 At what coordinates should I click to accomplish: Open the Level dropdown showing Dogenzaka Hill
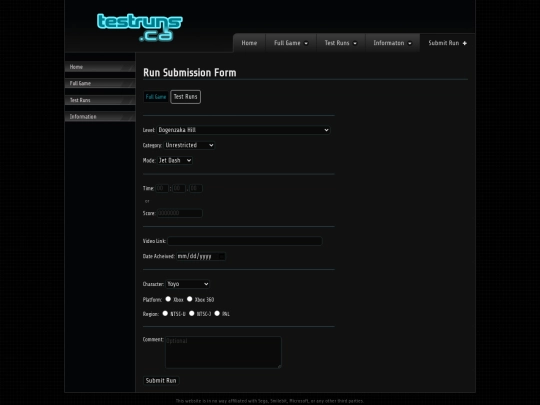243,130
